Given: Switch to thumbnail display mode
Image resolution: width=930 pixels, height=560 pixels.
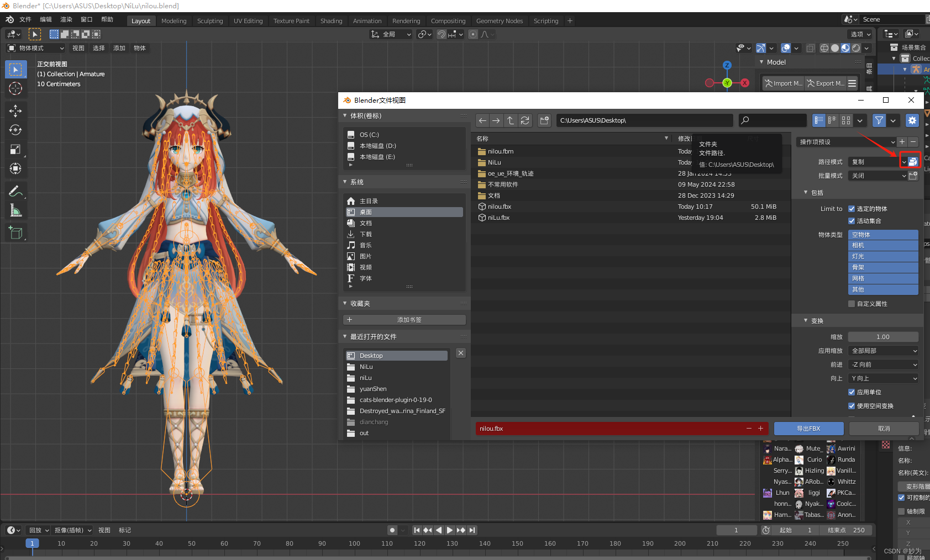Looking at the screenshot, I should pyautogui.click(x=846, y=120).
